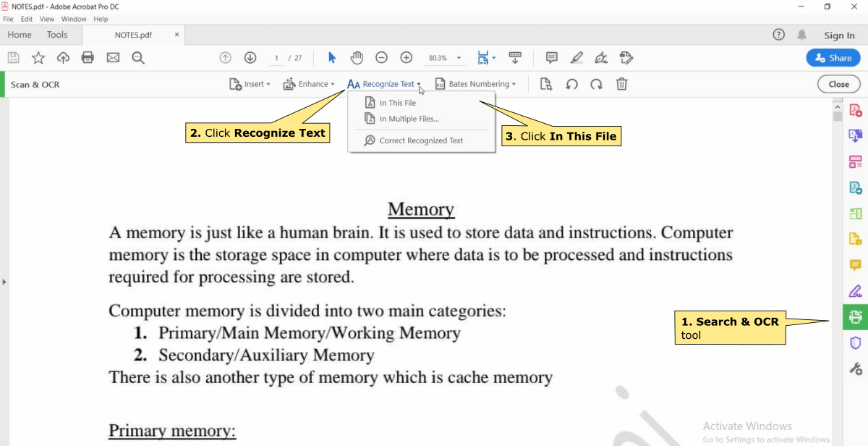
Task: Open the Enhance dropdown menu
Action: (x=309, y=84)
